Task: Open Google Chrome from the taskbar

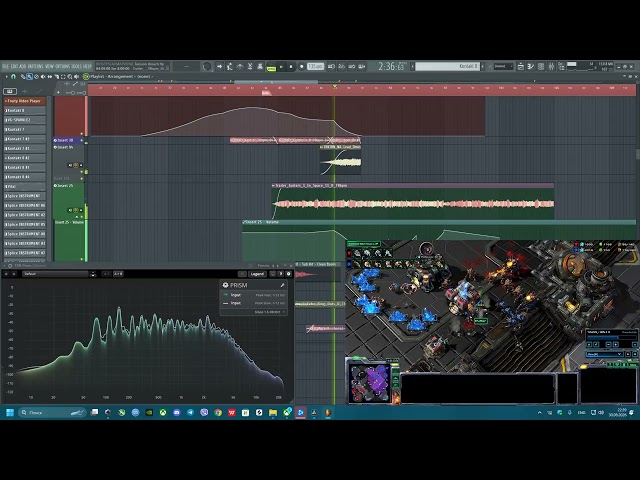Action: point(218,412)
